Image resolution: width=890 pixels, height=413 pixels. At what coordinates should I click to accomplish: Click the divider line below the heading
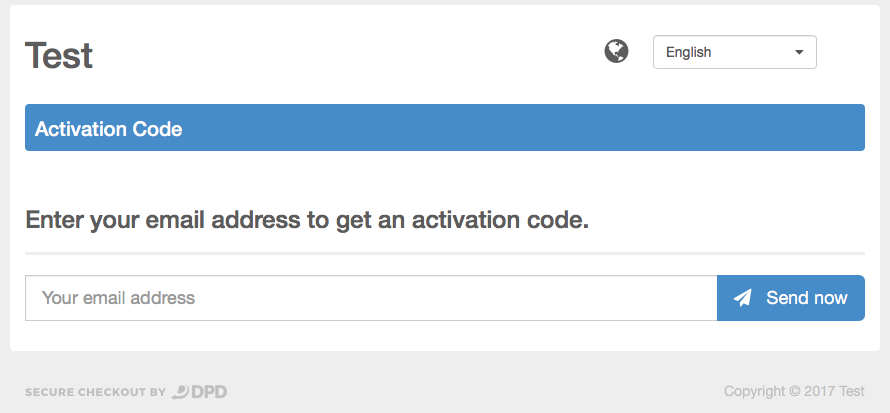click(444, 253)
